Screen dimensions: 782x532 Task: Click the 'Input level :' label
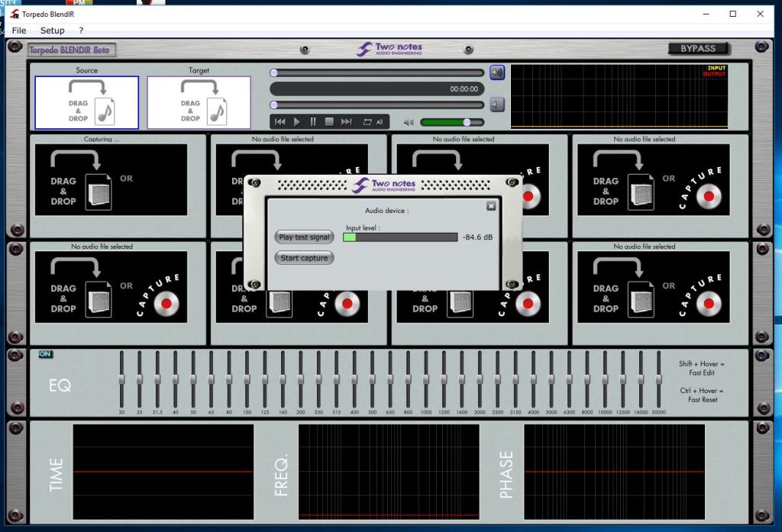[x=363, y=228]
